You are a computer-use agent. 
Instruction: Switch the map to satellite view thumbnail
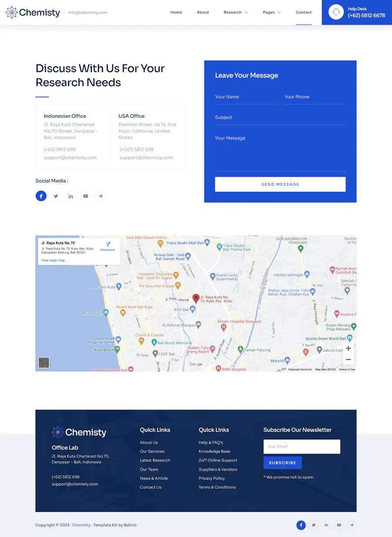click(x=44, y=363)
